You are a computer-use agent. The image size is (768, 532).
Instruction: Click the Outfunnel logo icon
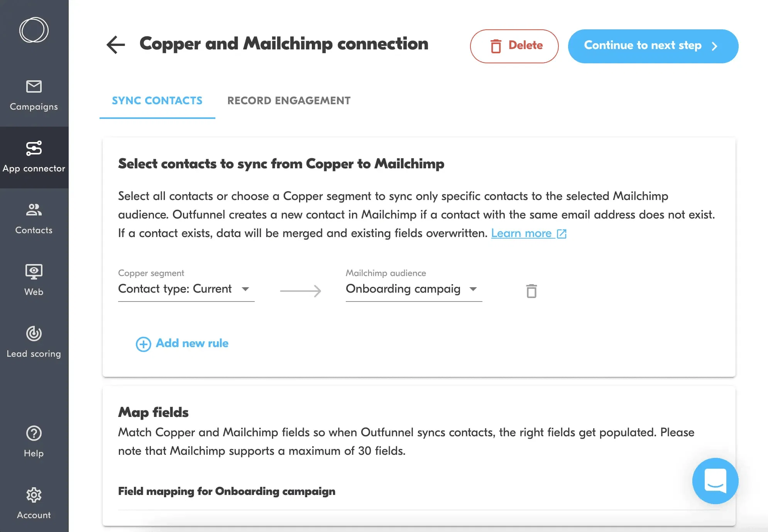pos(34,30)
